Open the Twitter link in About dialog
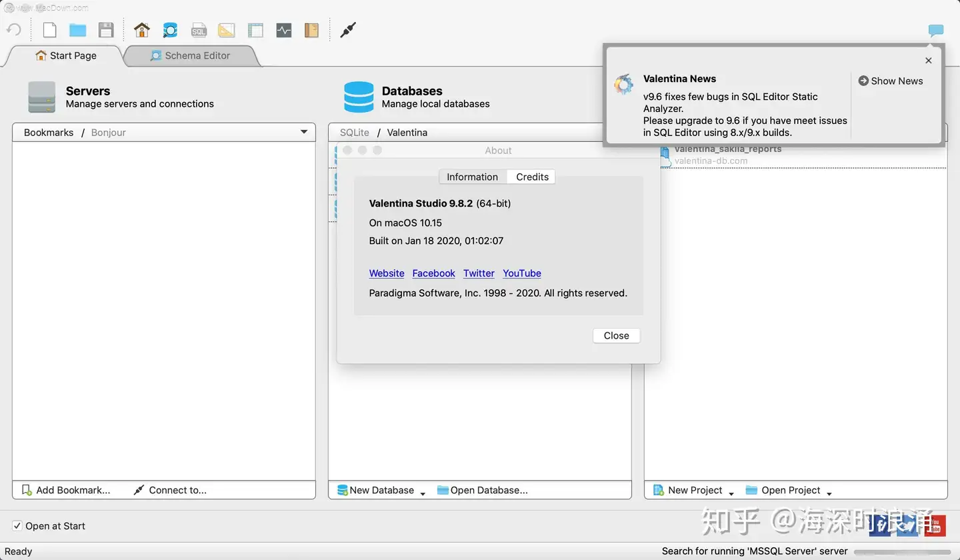Viewport: 960px width, 560px height. coord(479,273)
